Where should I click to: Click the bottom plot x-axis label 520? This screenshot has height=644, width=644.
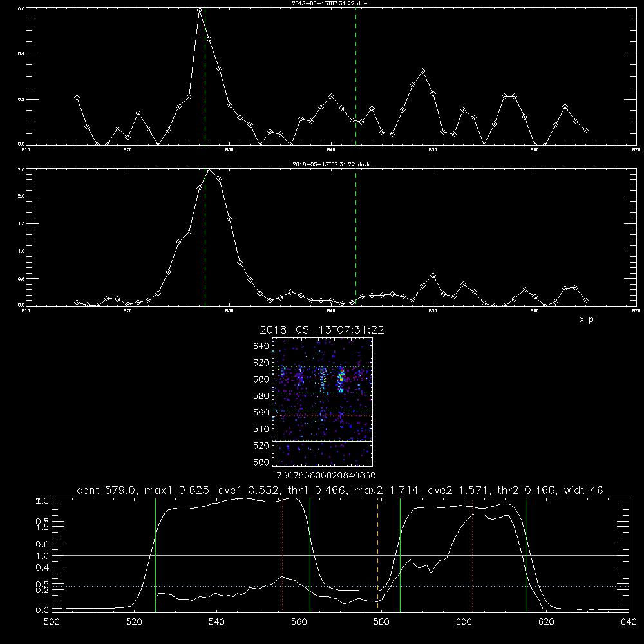coord(134,622)
